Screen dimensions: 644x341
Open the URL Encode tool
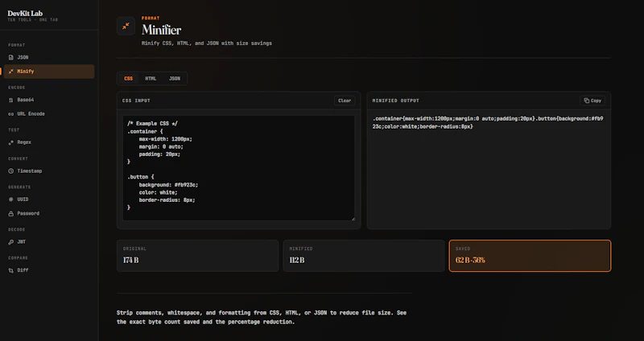click(x=49, y=113)
